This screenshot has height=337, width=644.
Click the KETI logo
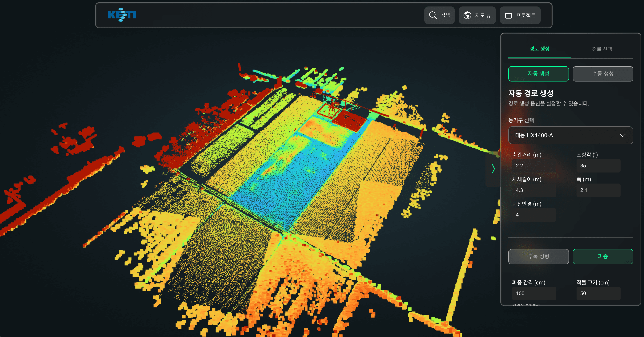click(x=122, y=15)
